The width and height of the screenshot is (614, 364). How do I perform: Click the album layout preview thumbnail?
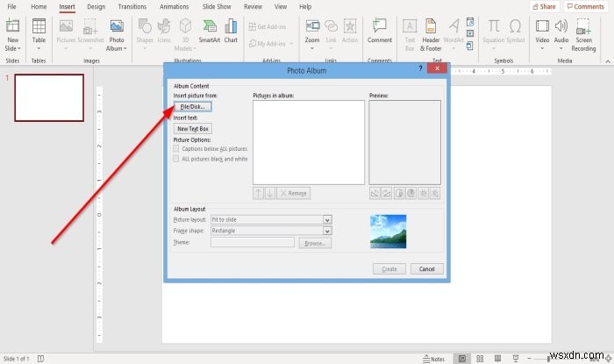(x=388, y=232)
